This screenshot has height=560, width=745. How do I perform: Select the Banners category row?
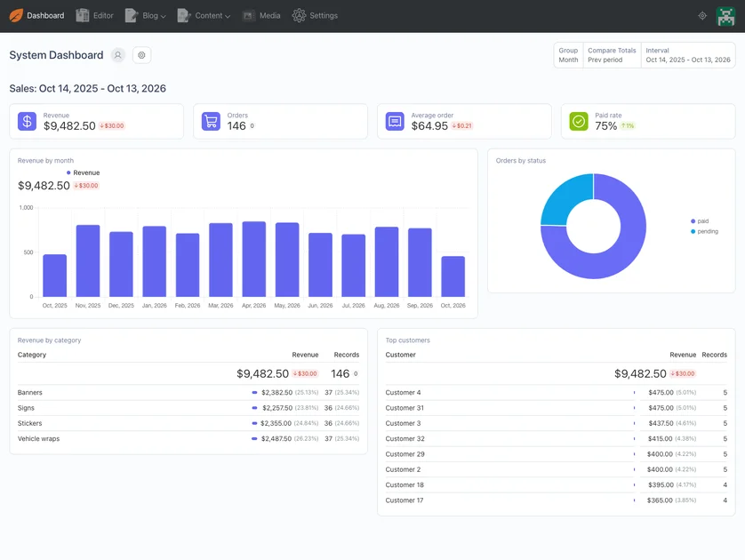pyautogui.click(x=188, y=393)
